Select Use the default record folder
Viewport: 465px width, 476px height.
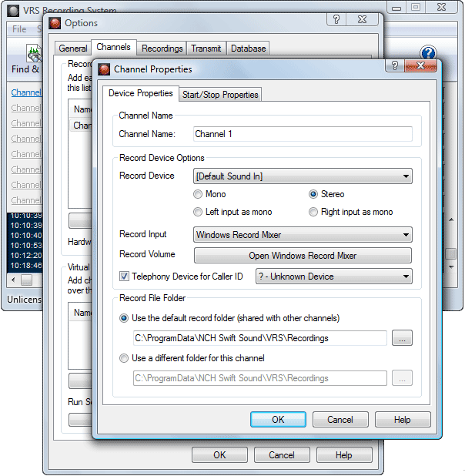tap(124, 318)
